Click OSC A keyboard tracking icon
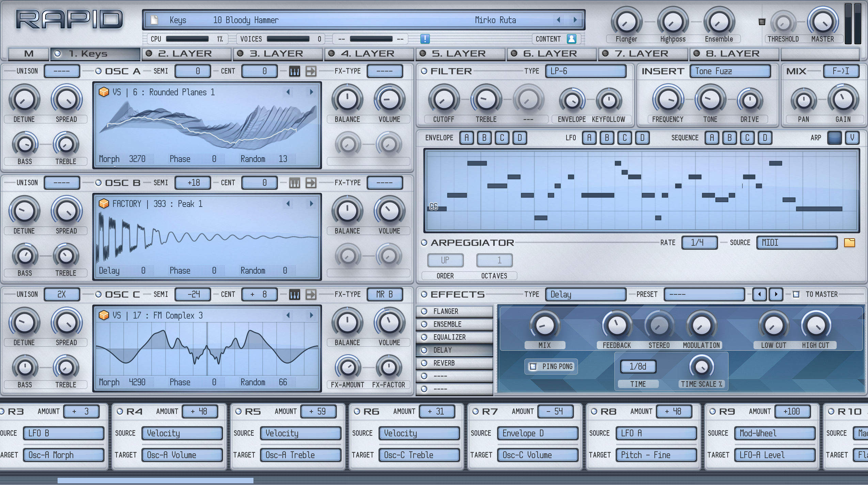 tap(295, 71)
